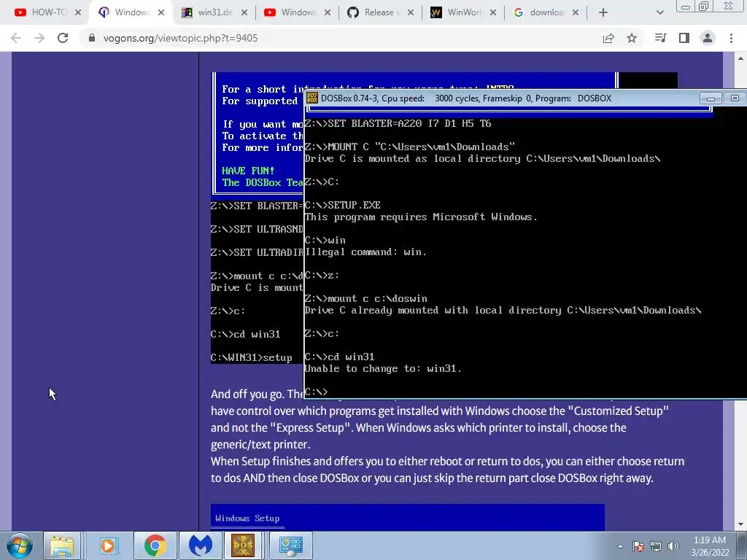The image size is (747, 560).
Task: Click the DOSBox screenshot image in the post
Action: pos(257,218)
